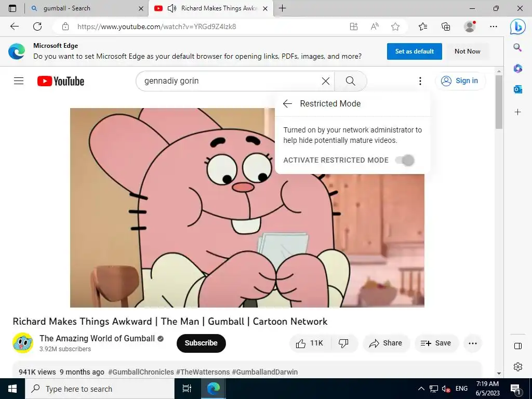532x399 pixels.
Task: Open the muted volume tray icon
Action: pyautogui.click(x=446, y=389)
